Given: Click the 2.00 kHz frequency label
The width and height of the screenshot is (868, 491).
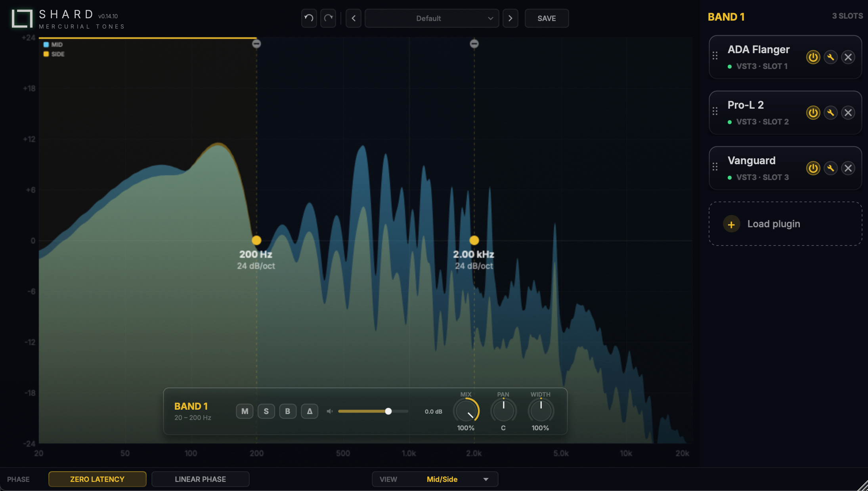Looking at the screenshot, I should [474, 254].
